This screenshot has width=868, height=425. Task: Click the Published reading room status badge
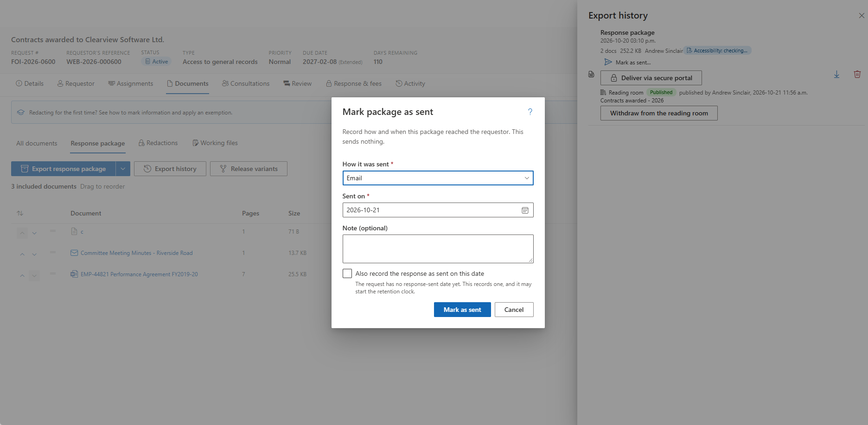661,92
